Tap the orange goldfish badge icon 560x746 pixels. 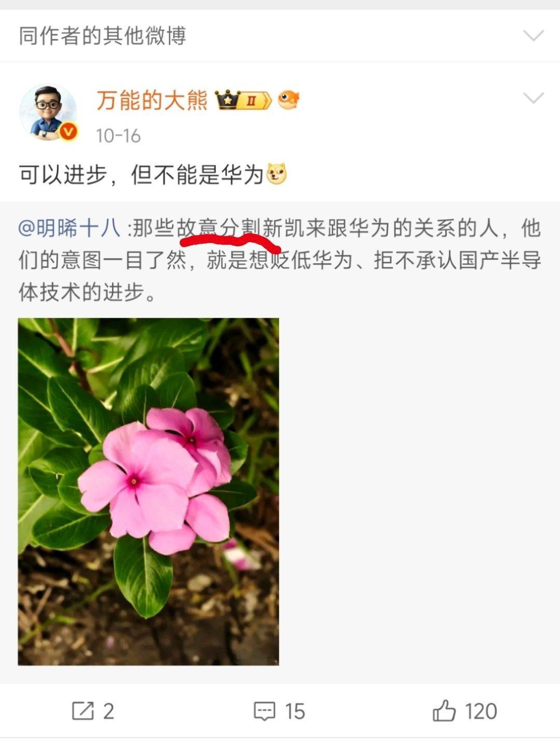pos(289,100)
